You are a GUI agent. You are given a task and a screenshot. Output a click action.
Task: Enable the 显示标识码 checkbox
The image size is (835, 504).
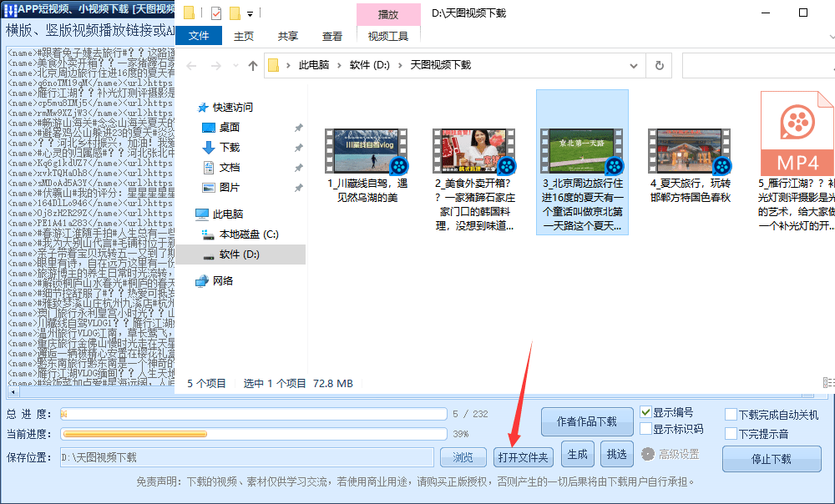pyautogui.click(x=646, y=428)
